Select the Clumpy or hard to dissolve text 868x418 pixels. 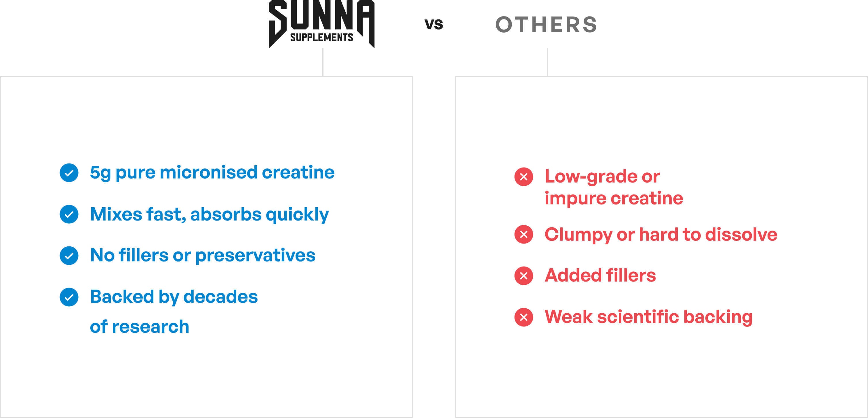coord(661,234)
